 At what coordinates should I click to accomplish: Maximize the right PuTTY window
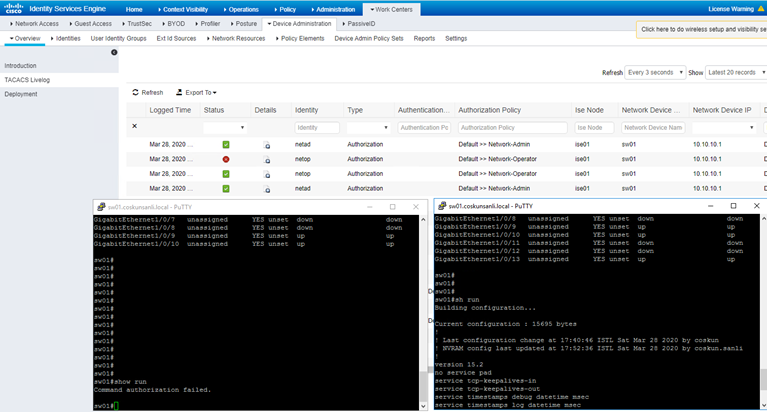(x=733, y=206)
